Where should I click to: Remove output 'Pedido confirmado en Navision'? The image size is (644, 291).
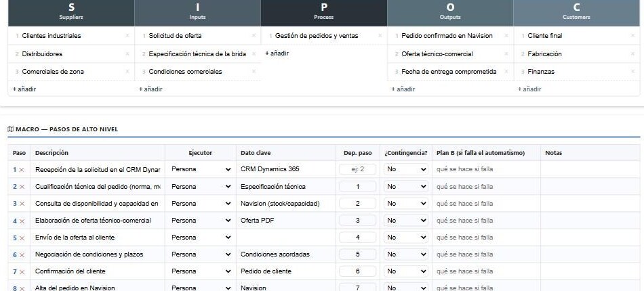(x=506, y=36)
